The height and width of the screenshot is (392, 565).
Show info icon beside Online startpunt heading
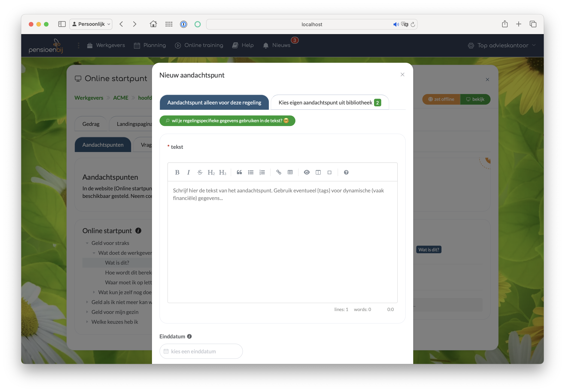pos(138,231)
